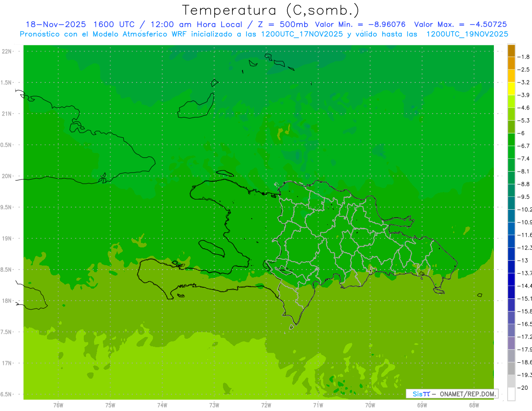Viewport: 532px width, 411px height.
Task: Click the "19N" latitude axis label
Action: click(8, 239)
